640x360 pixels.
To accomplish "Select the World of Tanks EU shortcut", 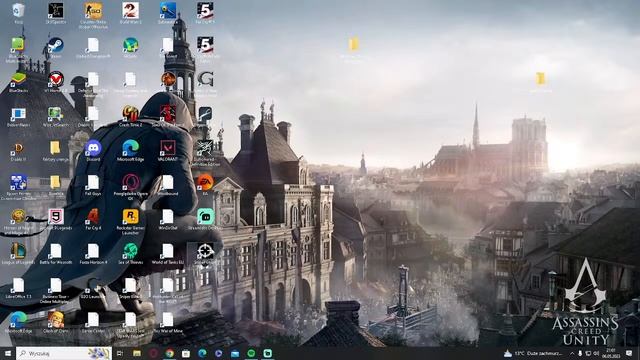I will point(168,253).
